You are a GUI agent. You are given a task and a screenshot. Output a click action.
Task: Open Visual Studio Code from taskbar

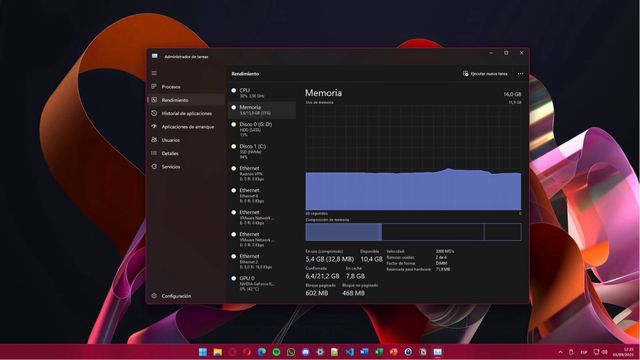[350, 352]
